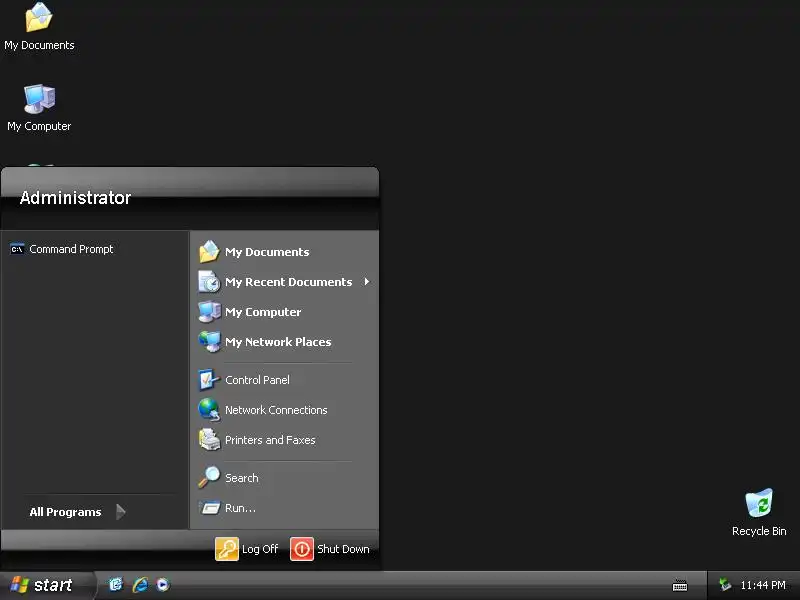Click the system tray hardware icon
800x600 pixels.
point(724,585)
